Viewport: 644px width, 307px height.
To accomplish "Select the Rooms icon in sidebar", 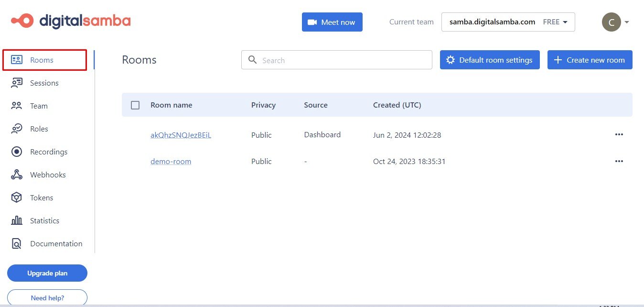I will (17, 60).
